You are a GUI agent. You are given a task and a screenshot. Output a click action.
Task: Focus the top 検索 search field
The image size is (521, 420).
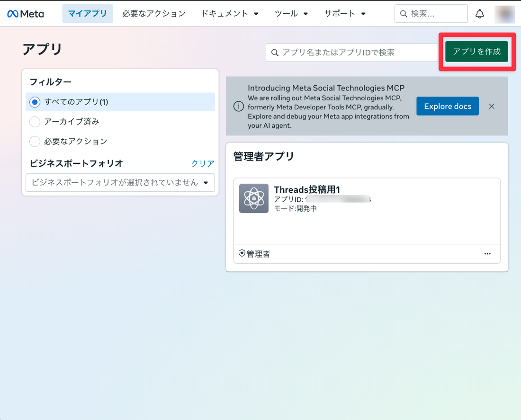click(431, 14)
